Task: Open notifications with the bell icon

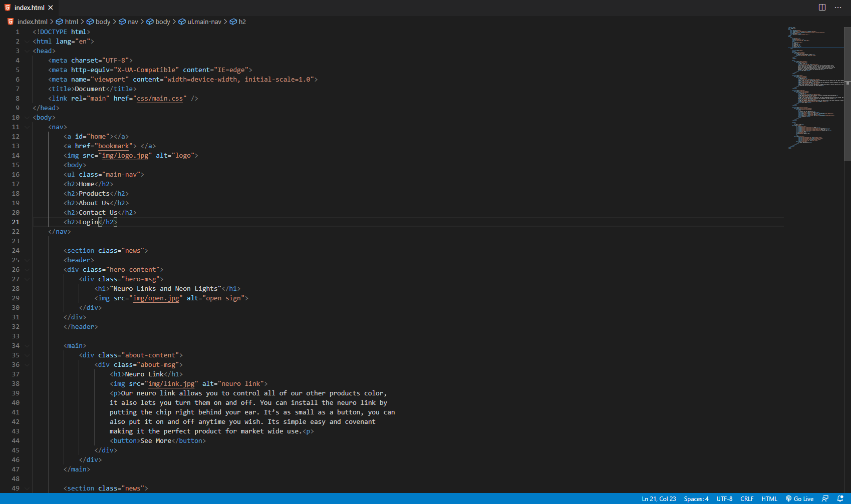Action: click(x=840, y=498)
